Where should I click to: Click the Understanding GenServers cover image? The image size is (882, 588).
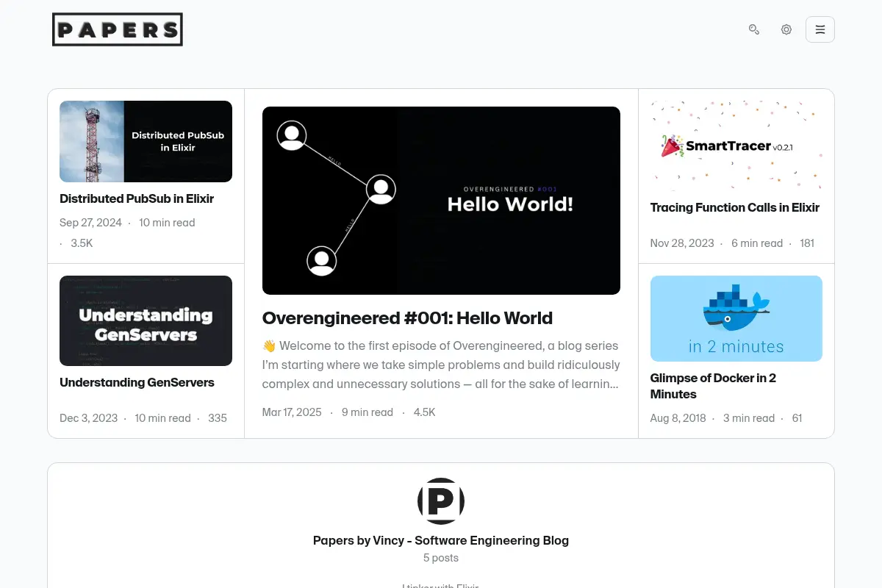(x=146, y=320)
